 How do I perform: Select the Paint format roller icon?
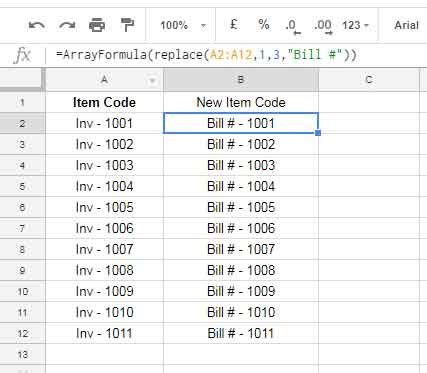[127, 25]
